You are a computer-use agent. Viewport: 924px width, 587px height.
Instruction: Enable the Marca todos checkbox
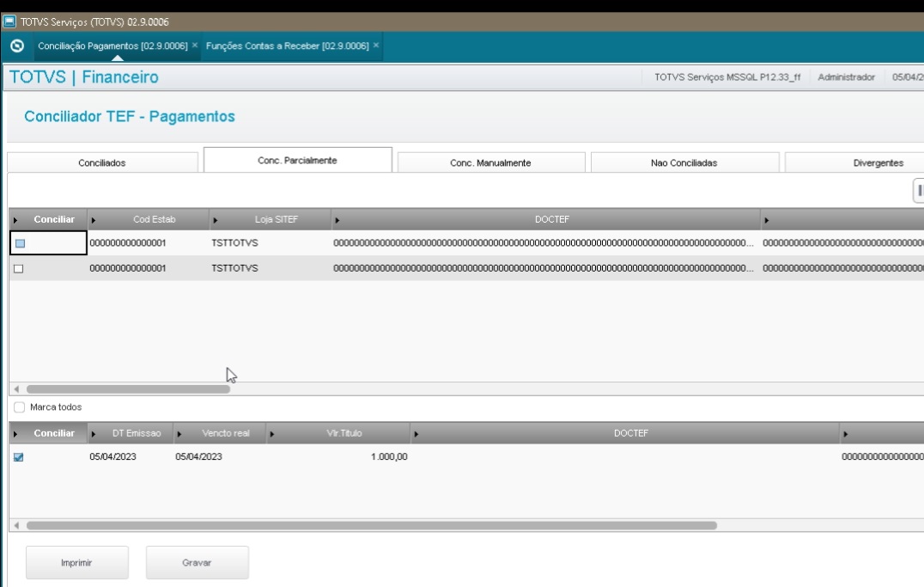[x=20, y=407]
